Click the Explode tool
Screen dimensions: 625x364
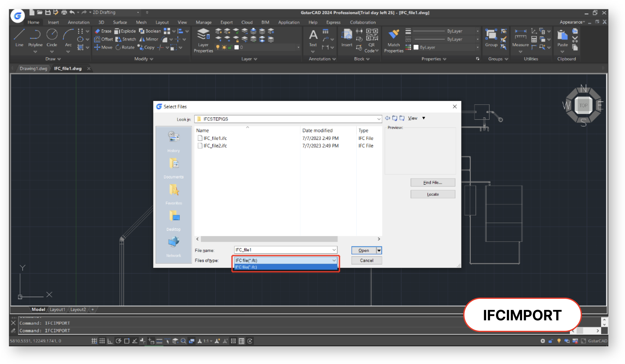[125, 31]
